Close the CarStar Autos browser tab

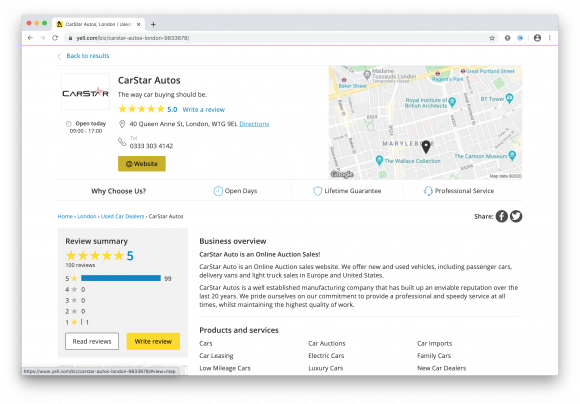tap(138, 24)
